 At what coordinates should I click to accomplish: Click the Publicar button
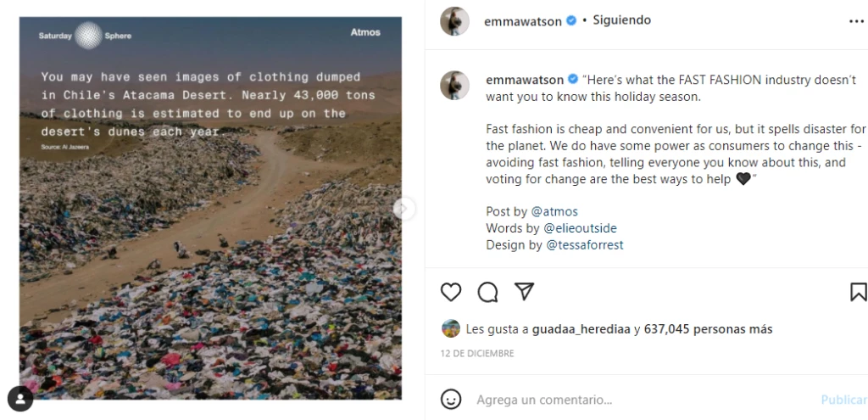tap(843, 400)
